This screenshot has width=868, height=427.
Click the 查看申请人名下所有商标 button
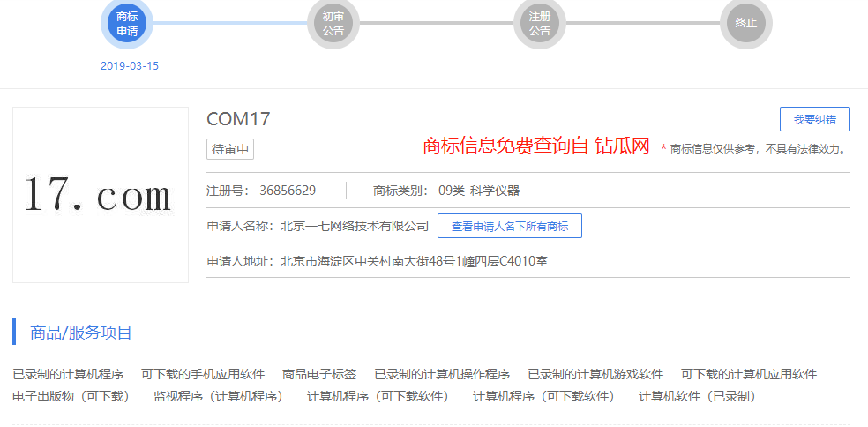[510, 226]
